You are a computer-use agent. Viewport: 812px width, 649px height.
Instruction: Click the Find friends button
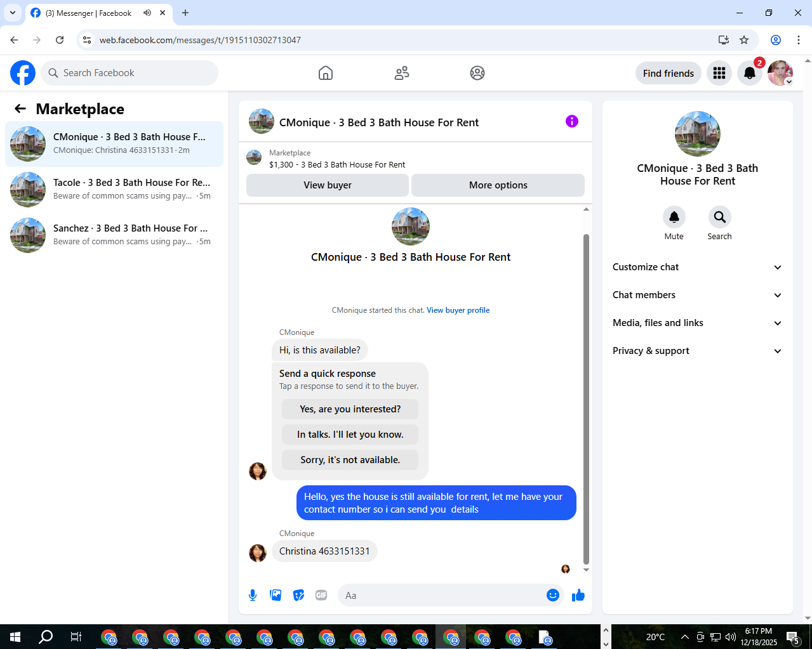[669, 73]
